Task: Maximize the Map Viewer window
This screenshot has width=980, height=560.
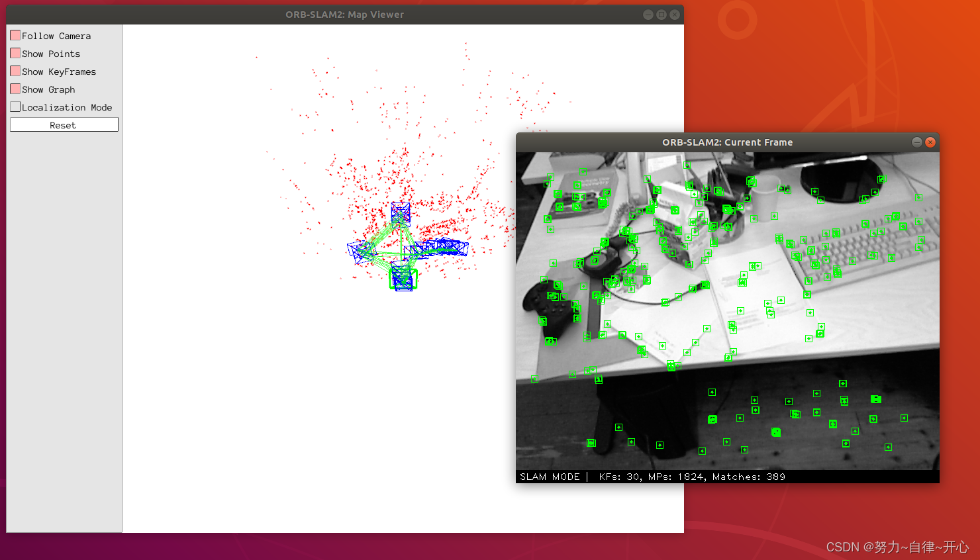Action: [661, 15]
